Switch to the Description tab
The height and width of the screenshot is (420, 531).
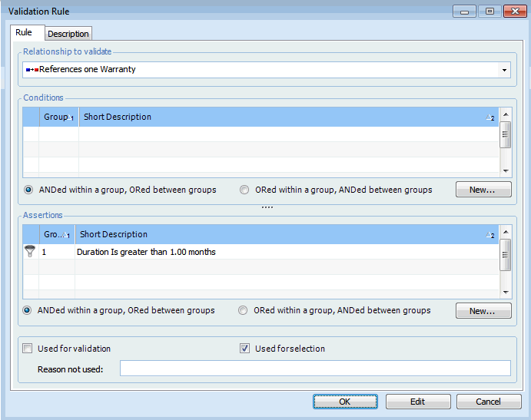[x=68, y=34]
